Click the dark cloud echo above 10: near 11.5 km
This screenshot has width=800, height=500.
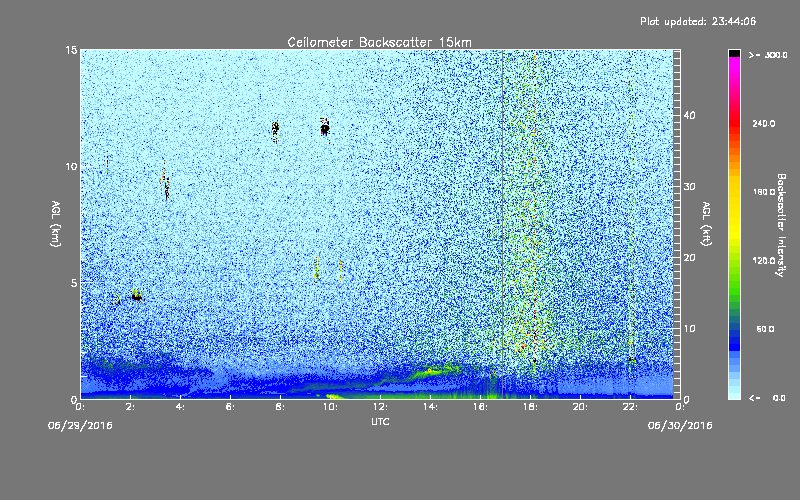[x=325, y=128]
